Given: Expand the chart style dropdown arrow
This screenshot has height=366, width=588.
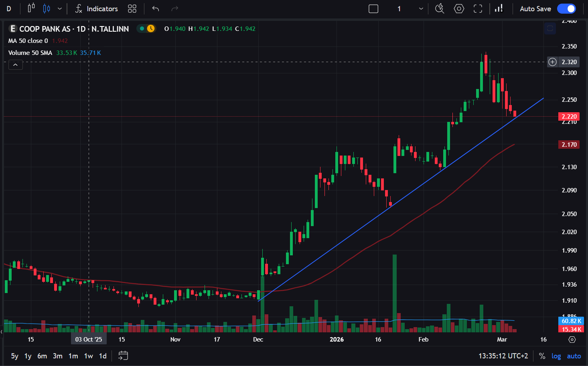Looking at the screenshot, I should pyautogui.click(x=60, y=9).
